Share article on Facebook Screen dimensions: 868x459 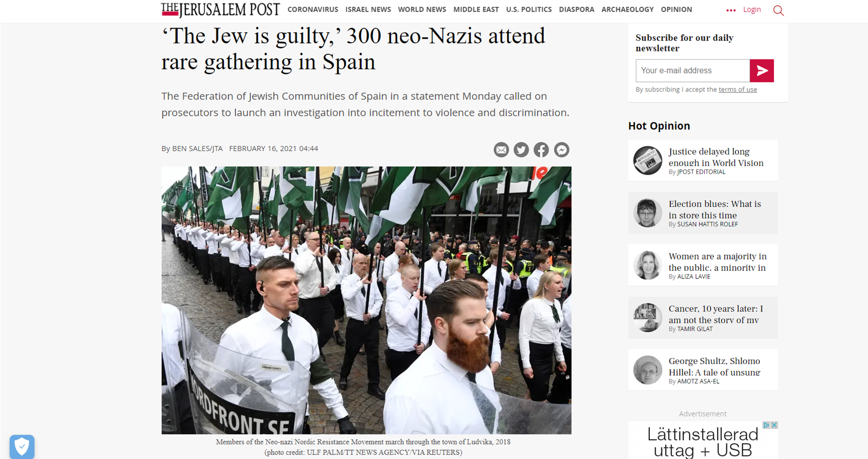(x=541, y=150)
